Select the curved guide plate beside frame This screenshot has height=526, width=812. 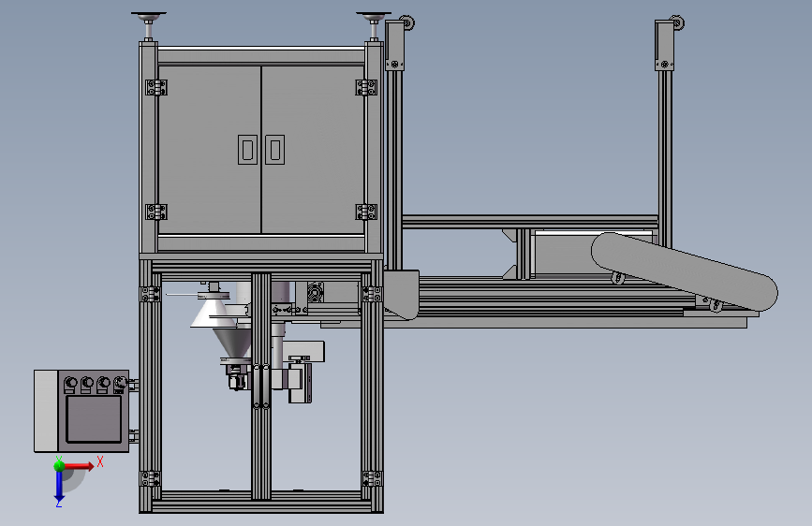coord(403,294)
